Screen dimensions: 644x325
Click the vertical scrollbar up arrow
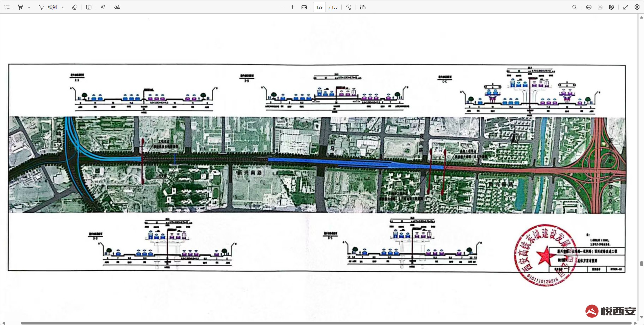[x=641, y=17]
